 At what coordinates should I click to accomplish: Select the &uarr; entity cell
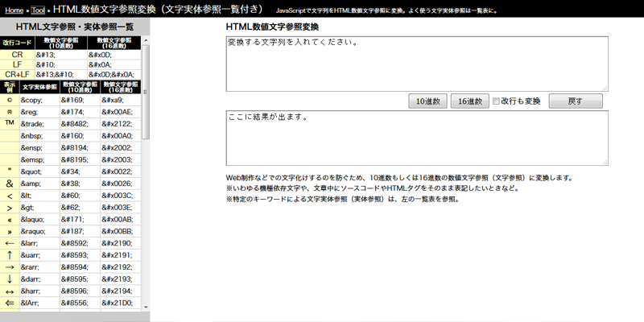click(x=39, y=255)
